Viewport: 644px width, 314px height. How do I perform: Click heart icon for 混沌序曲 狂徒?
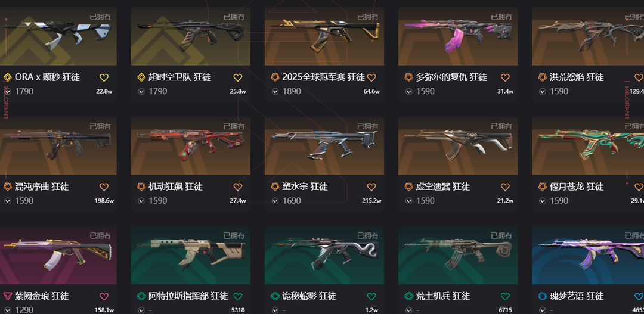point(104,187)
